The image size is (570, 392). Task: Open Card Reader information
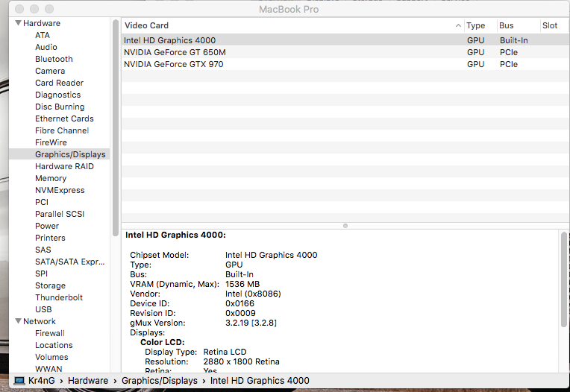(x=59, y=83)
